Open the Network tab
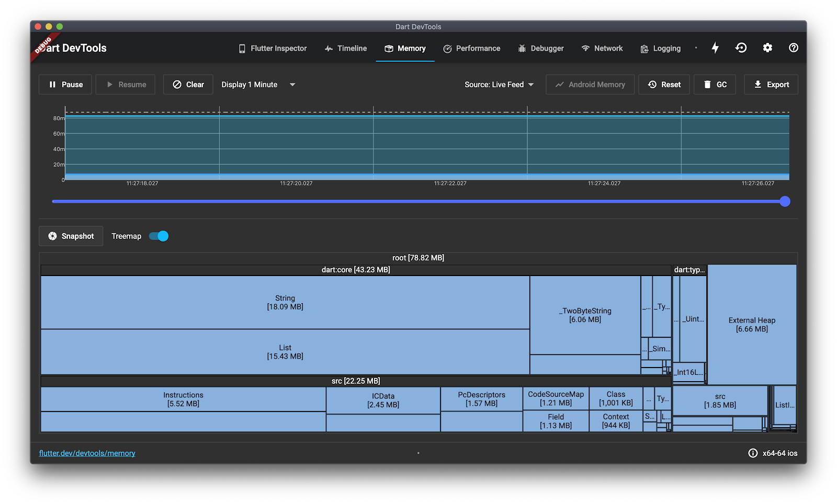Screen dimensions: 837x504 (602, 49)
